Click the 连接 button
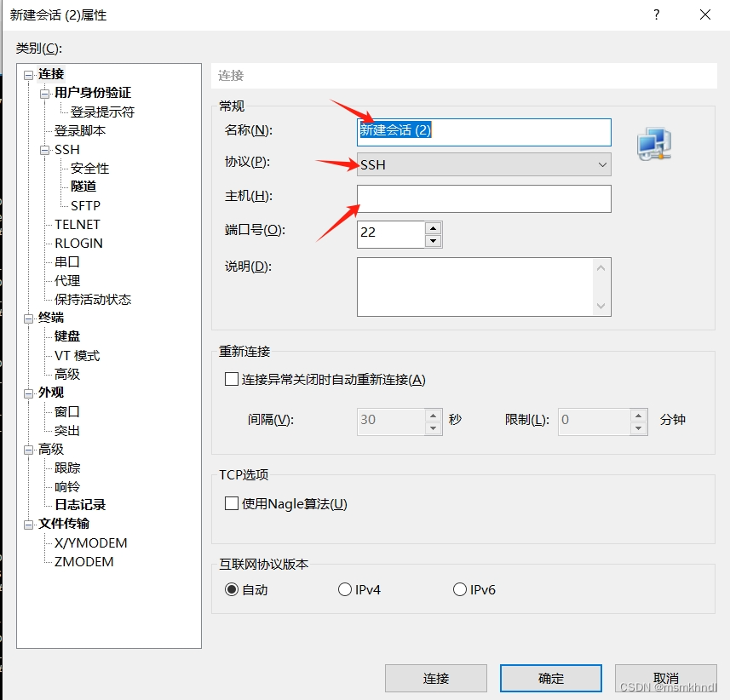Viewport: 730px width, 700px height. [x=436, y=678]
